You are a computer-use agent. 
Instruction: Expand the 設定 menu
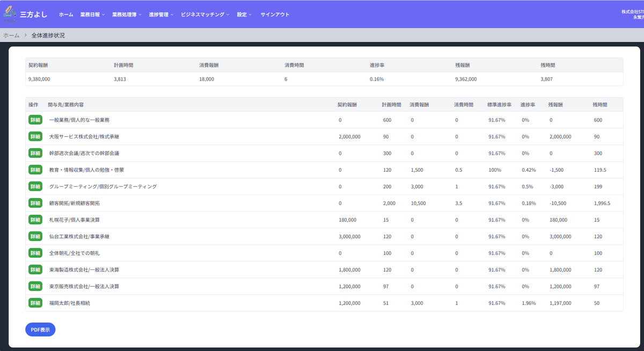tap(244, 14)
